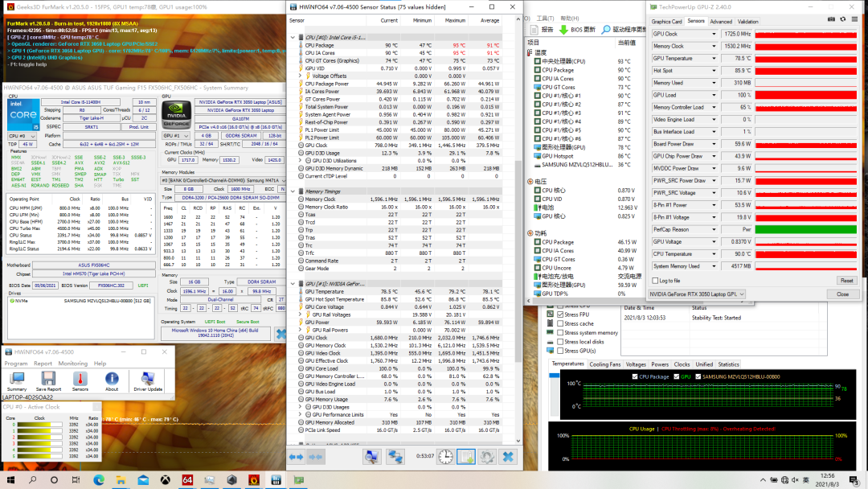Switch to AIDA64 via its taskbar icon
Screen dimensions: 868x489
click(x=187, y=480)
